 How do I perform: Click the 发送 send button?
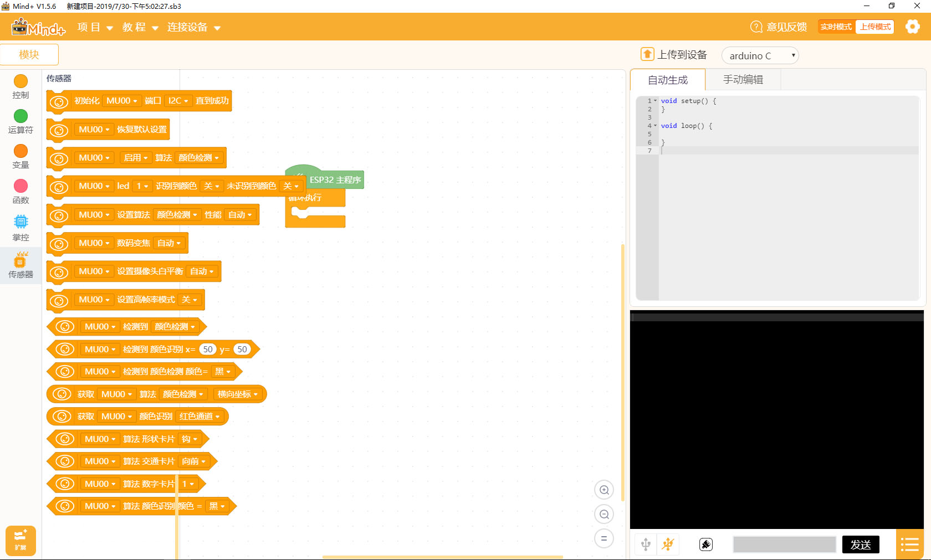tap(861, 544)
